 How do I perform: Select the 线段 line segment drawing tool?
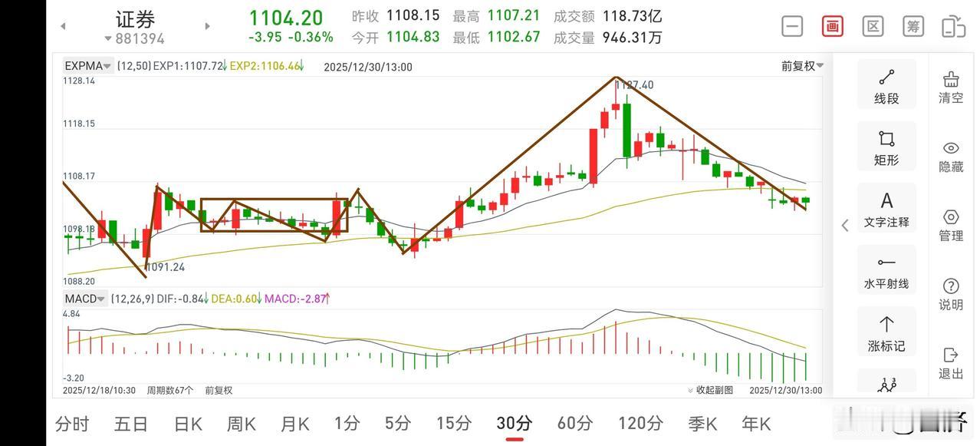pyautogui.click(x=886, y=83)
